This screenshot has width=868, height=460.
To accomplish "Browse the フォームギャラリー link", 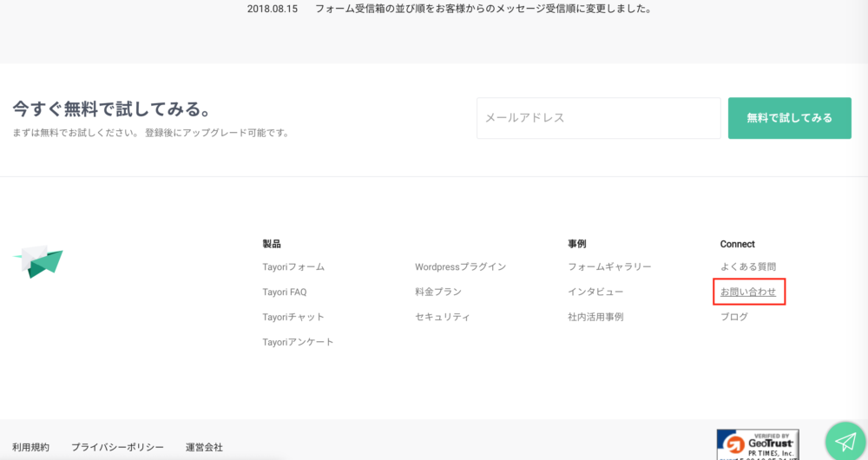I will pyautogui.click(x=609, y=266).
